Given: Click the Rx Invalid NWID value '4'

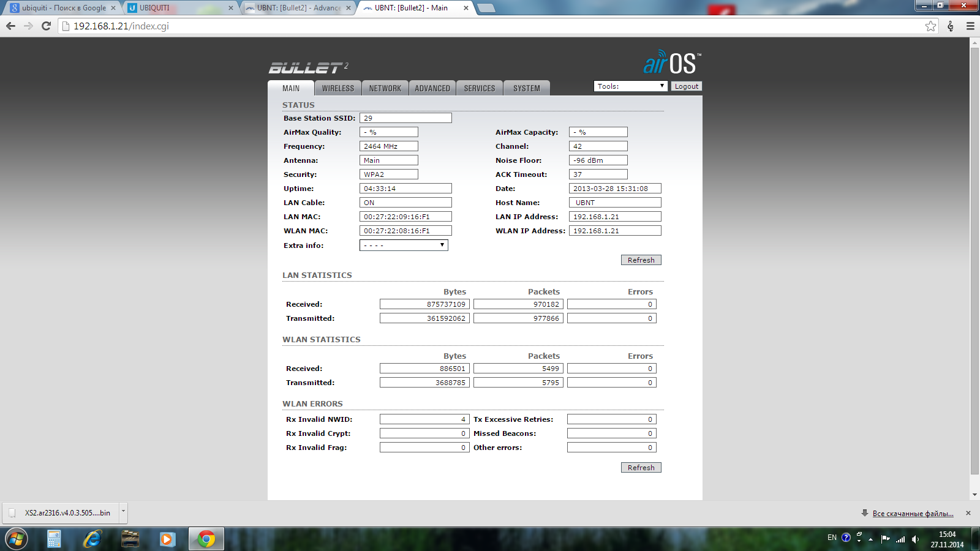Looking at the screenshot, I should [x=424, y=419].
